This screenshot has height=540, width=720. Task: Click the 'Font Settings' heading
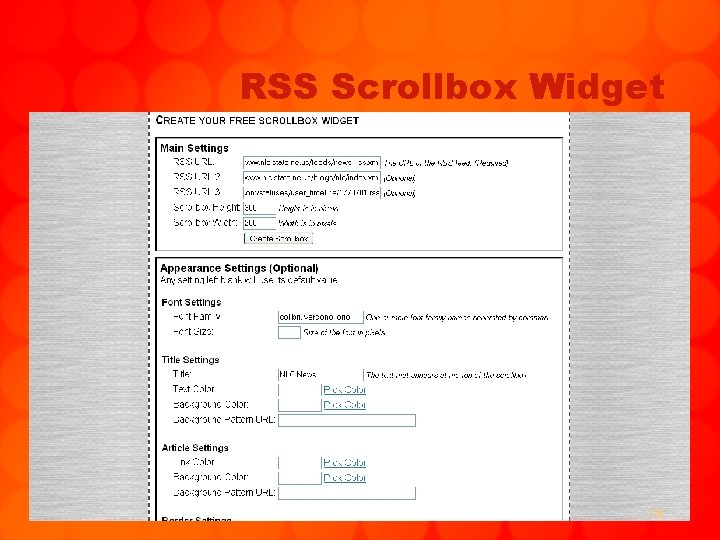point(191,303)
